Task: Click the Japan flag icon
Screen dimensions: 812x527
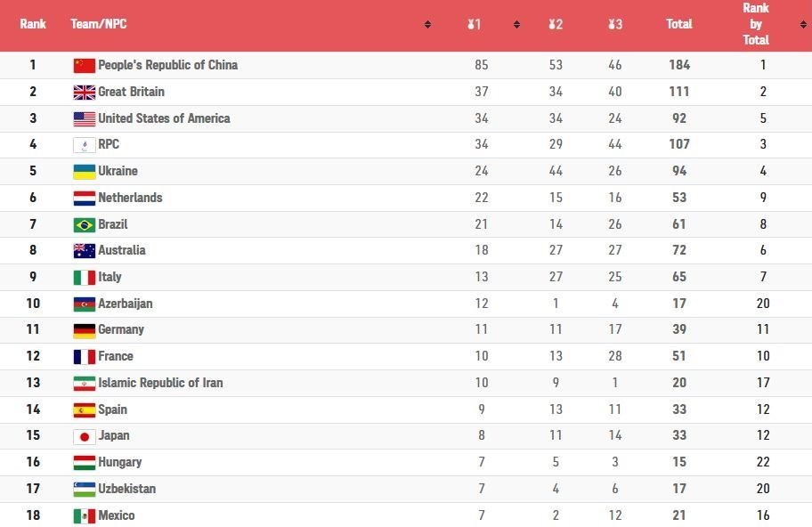Action: pos(84,436)
